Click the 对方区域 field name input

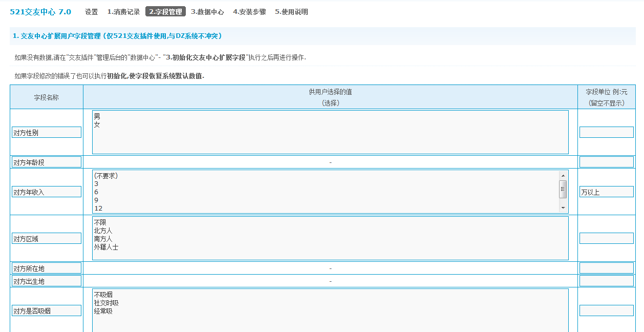point(47,238)
